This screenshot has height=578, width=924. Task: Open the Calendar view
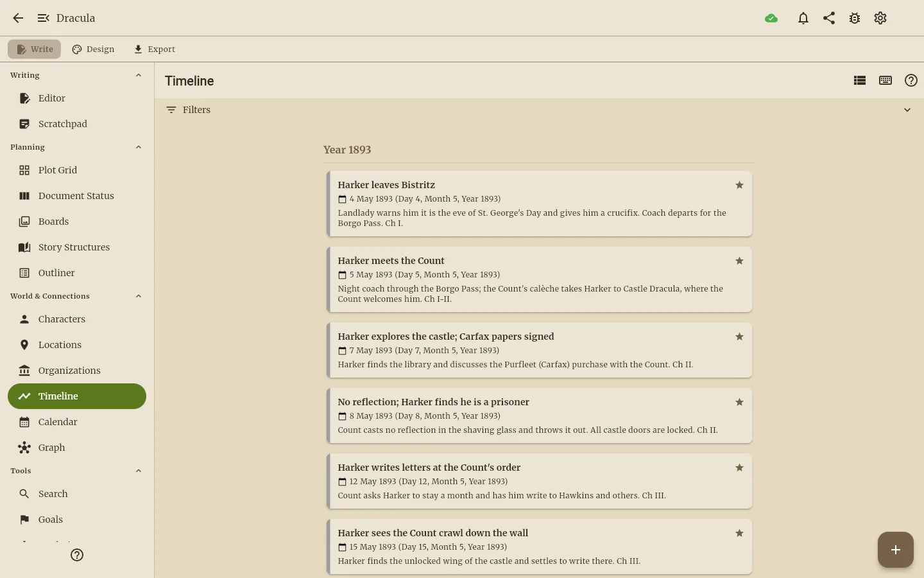(77, 422)
